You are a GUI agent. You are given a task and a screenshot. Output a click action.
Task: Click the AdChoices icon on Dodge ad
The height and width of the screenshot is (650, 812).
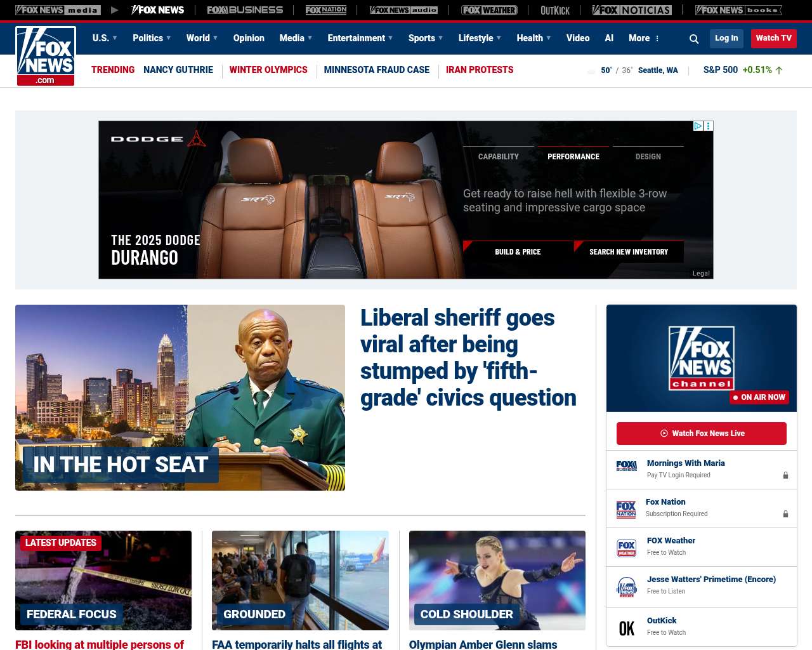point(698,126)
